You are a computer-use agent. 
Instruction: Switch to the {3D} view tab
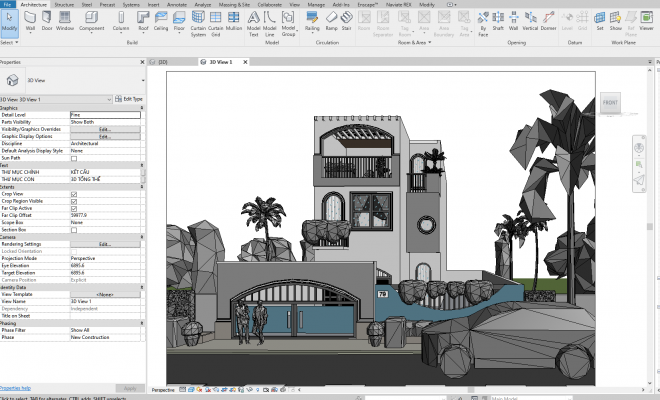(x=163, y=62)
